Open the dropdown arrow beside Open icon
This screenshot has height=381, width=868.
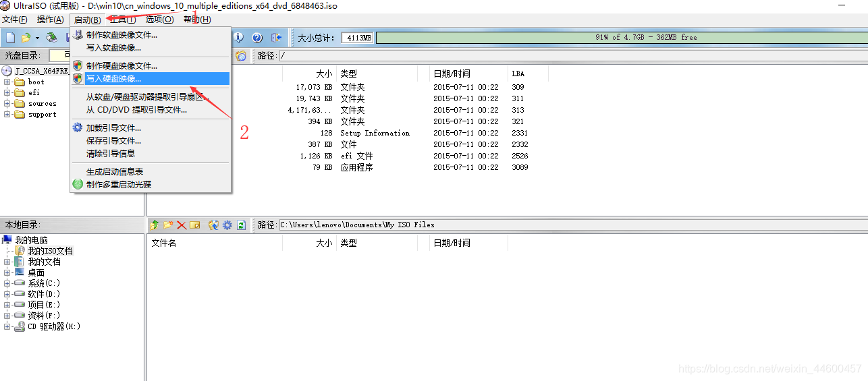click(x=37, y=38)
